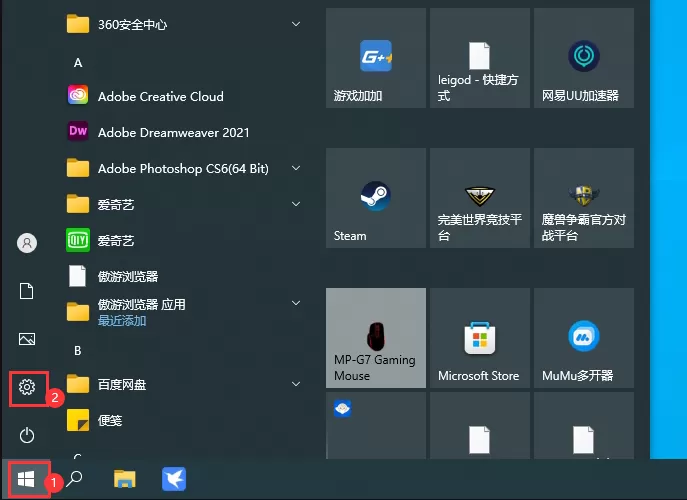
Task: Open the taskbar search magnifier
Action: pos(75,479)
